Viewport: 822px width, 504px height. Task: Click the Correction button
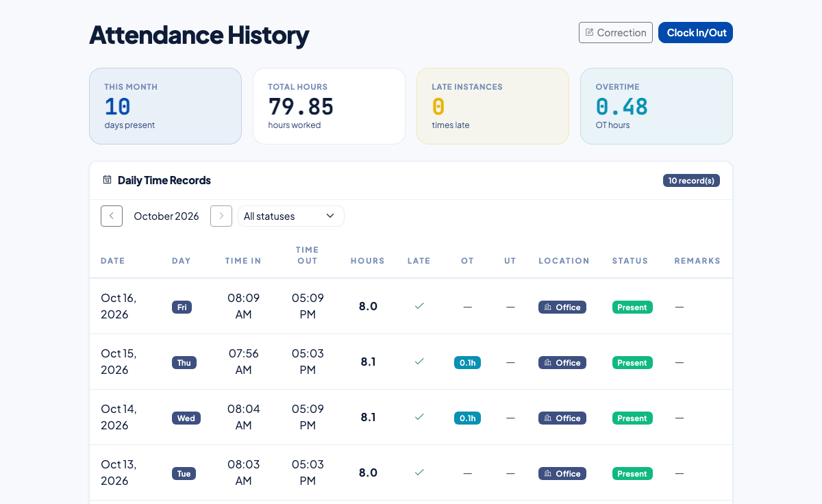(616, 32)
